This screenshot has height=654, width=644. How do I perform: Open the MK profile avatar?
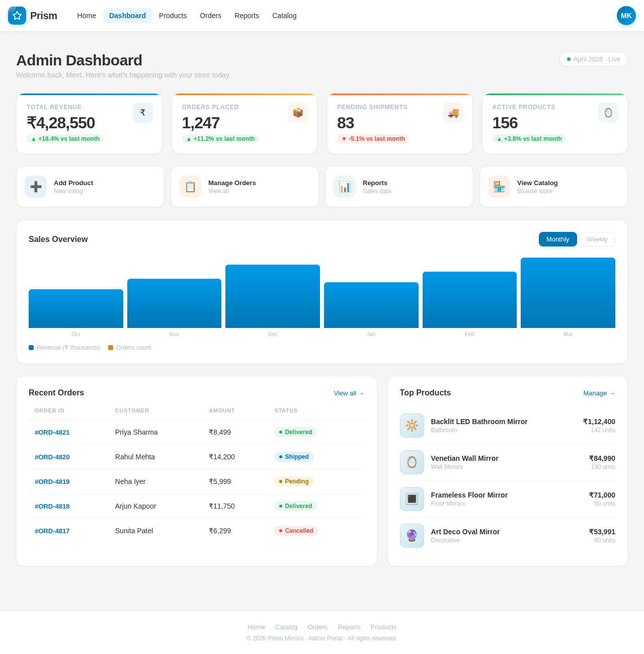click(x=626, y=16)
